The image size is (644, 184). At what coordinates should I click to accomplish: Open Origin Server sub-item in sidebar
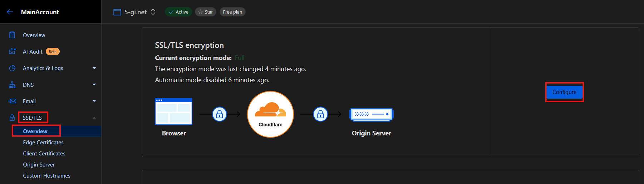[39, 164]
